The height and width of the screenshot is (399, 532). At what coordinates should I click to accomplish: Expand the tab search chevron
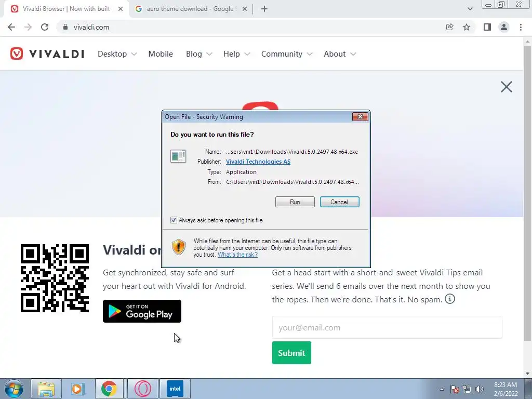470,9
